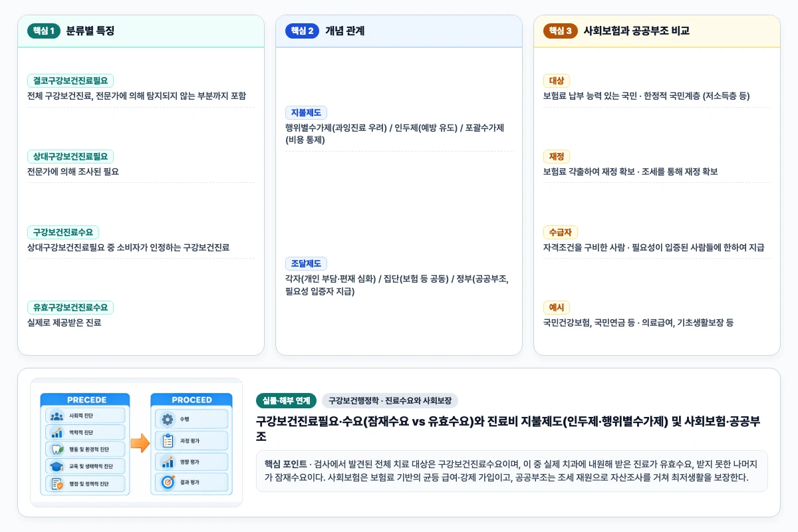Click the 조달제도 label
The height and width of the screenshot is (532, 798).
306,264
